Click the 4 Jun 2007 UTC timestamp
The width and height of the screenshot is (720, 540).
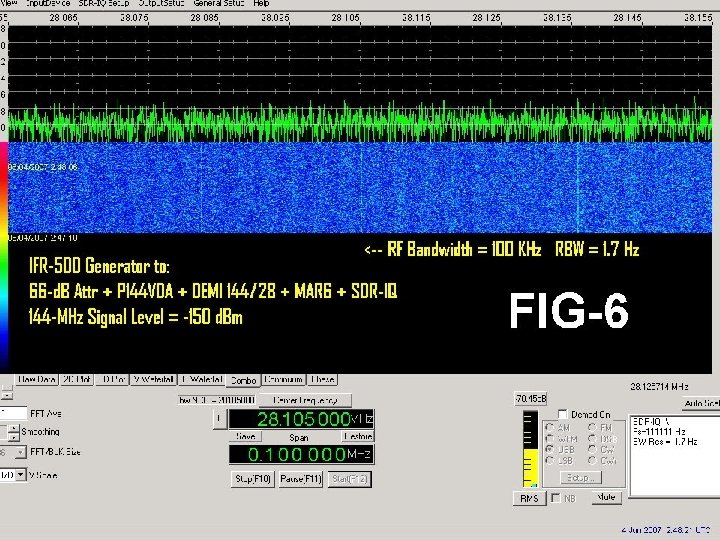pyautogui.click(x=666, y=530)
